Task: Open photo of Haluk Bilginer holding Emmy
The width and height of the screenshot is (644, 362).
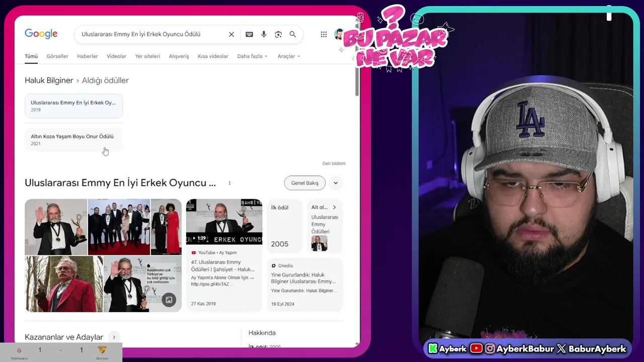Action: pos(56,227)
